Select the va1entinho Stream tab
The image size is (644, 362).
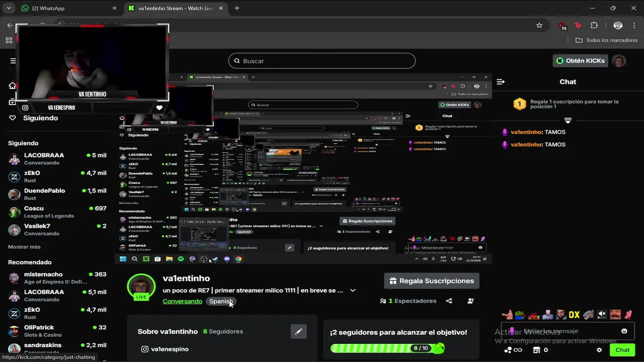tap(176, 8)
